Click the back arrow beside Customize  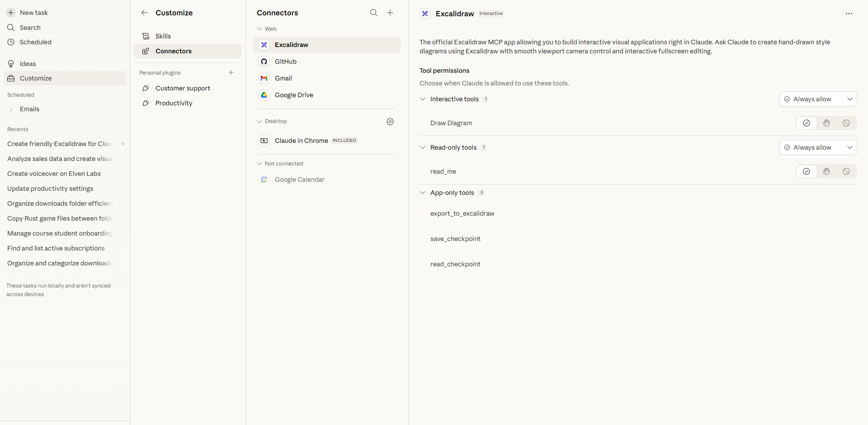pos(145,13)
